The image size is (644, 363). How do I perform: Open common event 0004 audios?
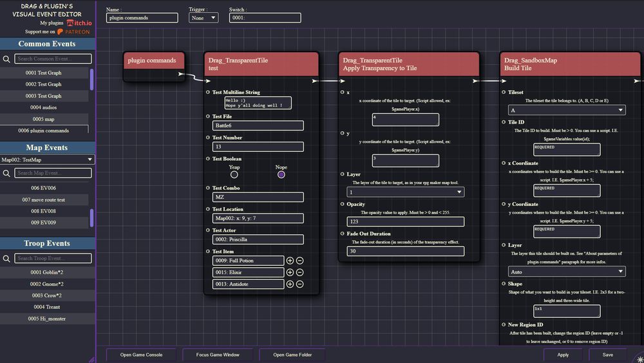coord(44,107)
